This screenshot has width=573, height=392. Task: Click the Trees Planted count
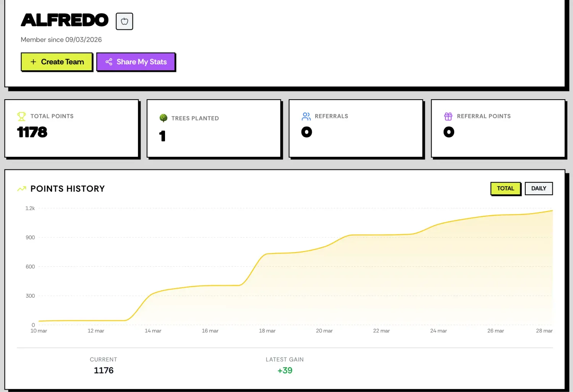(162, 136)
